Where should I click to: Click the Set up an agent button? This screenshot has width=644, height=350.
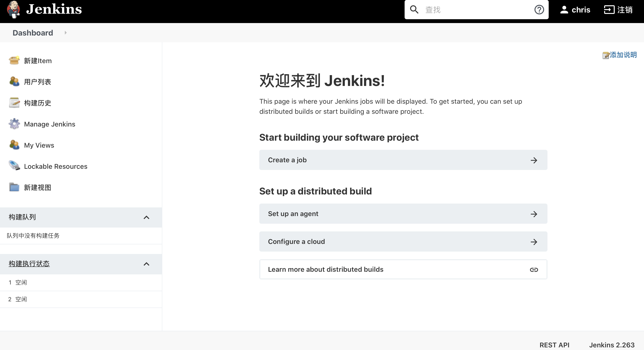(403, 214)
